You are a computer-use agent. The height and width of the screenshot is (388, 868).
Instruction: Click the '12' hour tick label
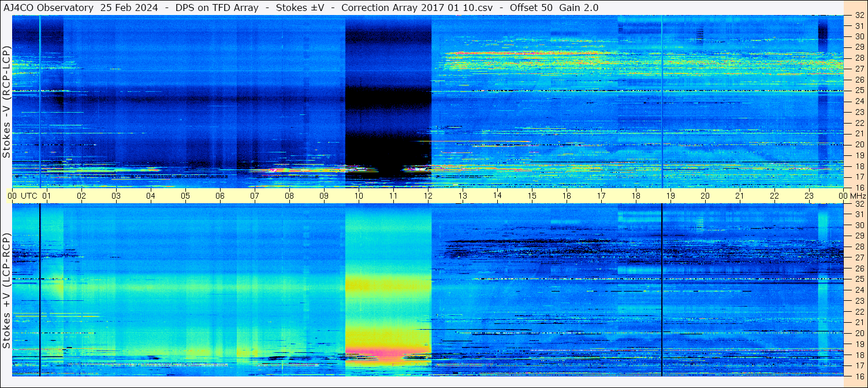(x=428, y=196)
